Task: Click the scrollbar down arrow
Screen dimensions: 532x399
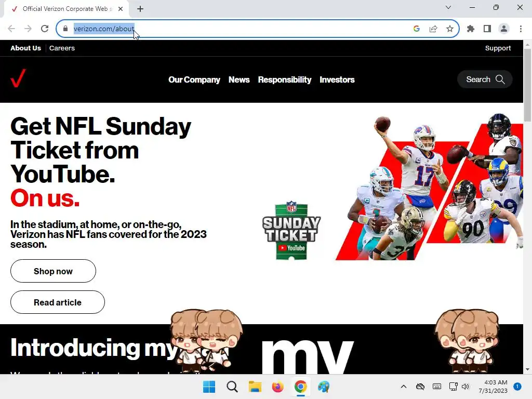Action: click(x=527, y=369)
